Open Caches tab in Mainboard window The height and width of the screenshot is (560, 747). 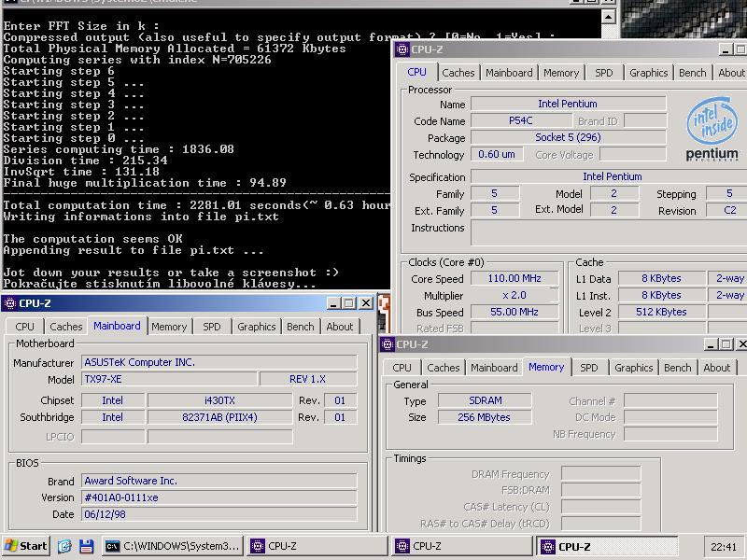pyautogui.click(x=65, y=327)
